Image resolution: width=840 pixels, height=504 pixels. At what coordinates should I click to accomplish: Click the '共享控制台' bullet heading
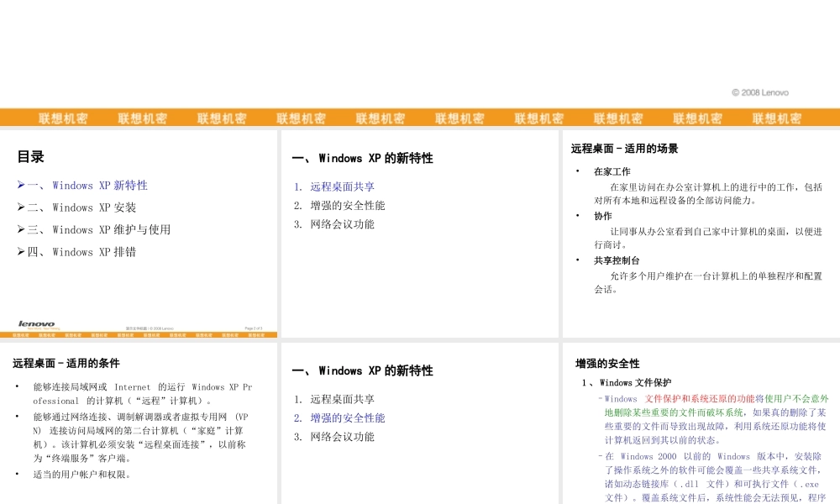coord(617,260)
